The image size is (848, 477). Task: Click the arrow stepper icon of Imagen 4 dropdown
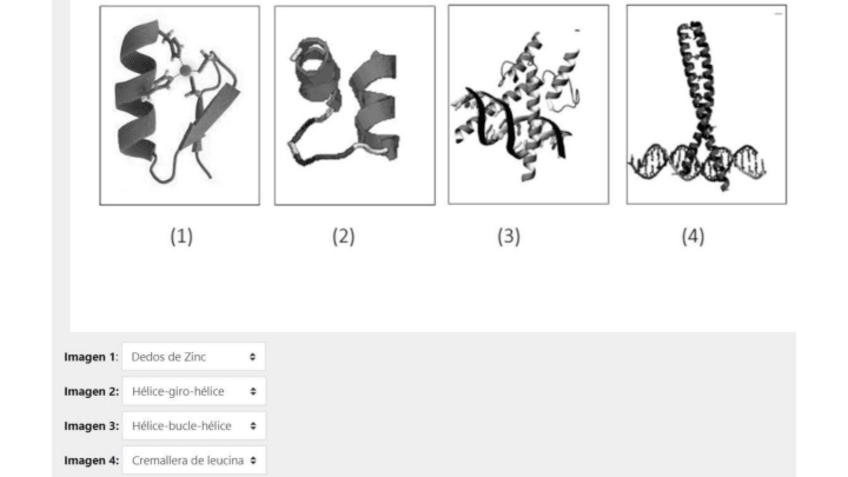(253, 461)
